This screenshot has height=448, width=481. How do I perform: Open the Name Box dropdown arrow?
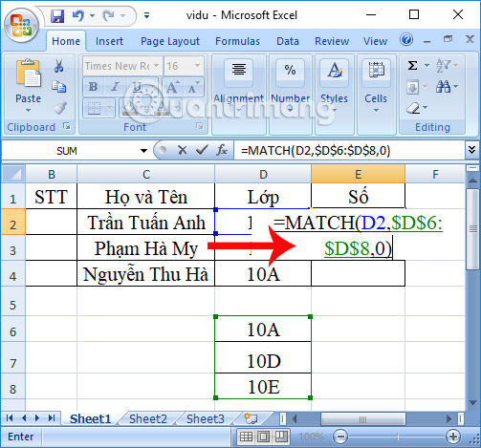[x=144, y=151]
